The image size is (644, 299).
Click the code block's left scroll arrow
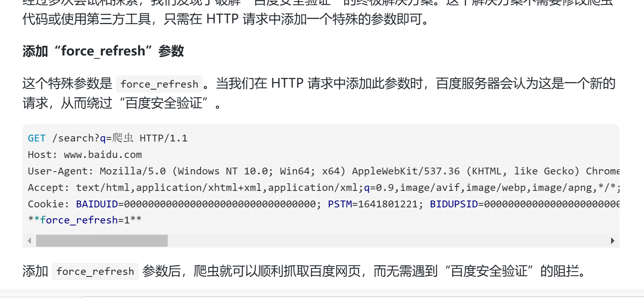pyautogui.click(x=29, y=241)
